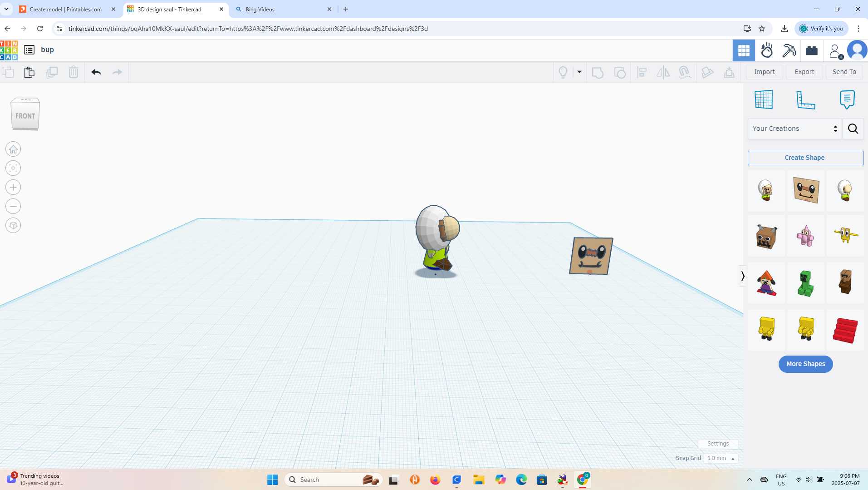Click the Undo arrow icon
The image size is (868, 490).
pos(96,72)
